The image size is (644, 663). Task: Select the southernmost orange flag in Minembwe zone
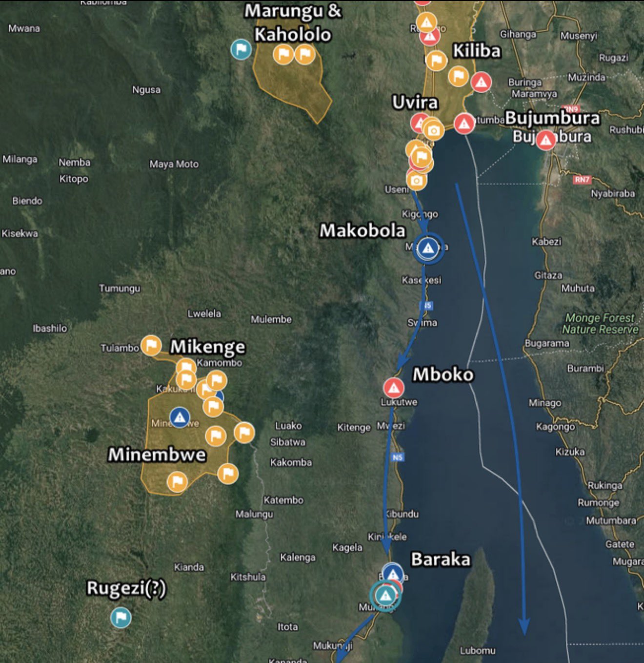tap(177, 482)
